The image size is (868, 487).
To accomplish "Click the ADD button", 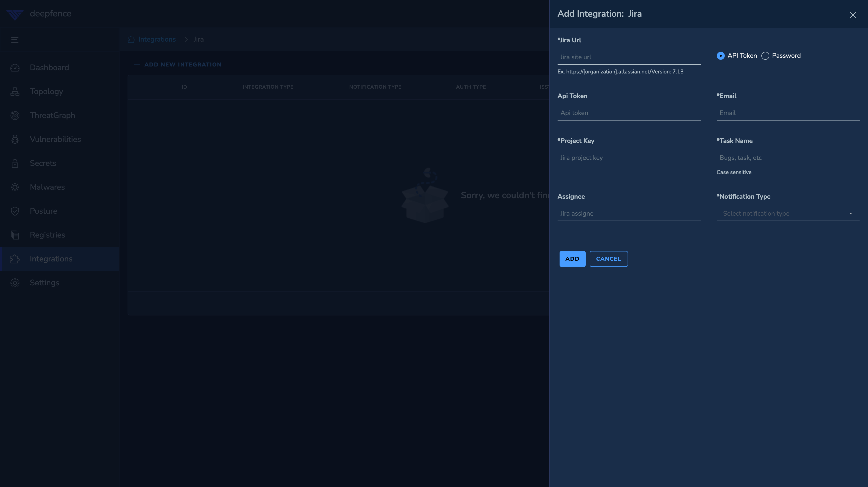I will point(573,259).
